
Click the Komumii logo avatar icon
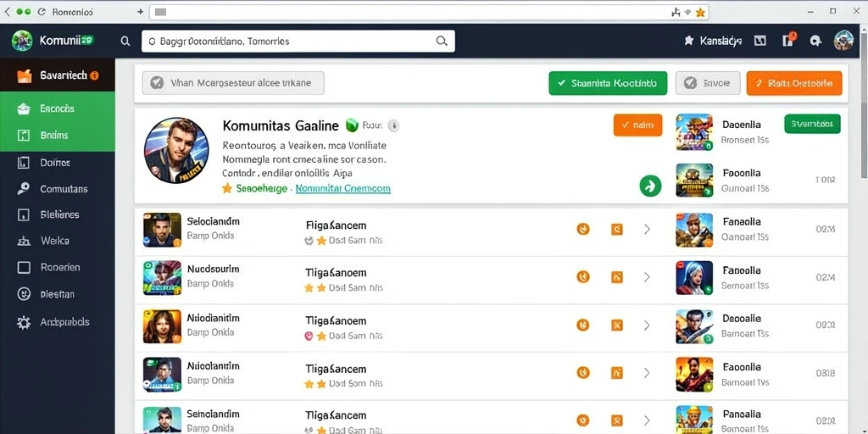22,41
